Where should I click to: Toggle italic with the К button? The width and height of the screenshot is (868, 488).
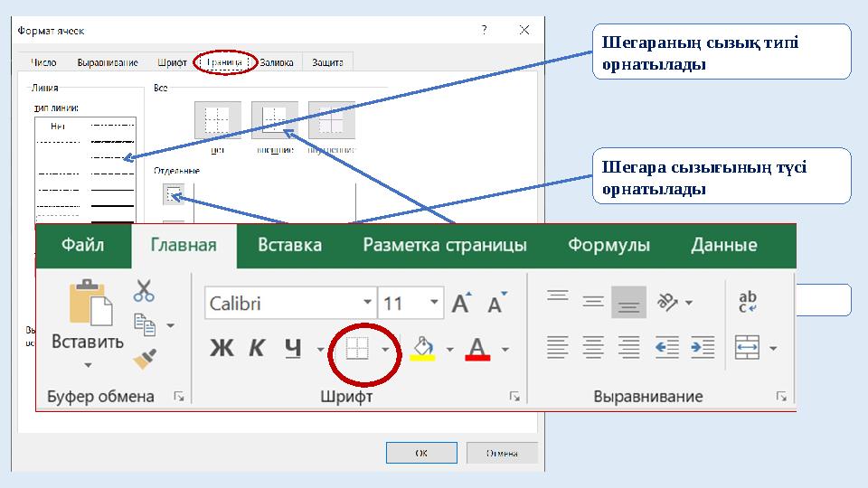(256, 348)
